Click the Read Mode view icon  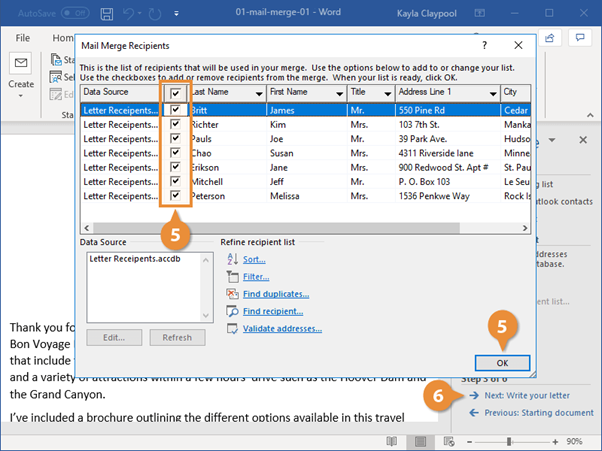click(392, 441)
